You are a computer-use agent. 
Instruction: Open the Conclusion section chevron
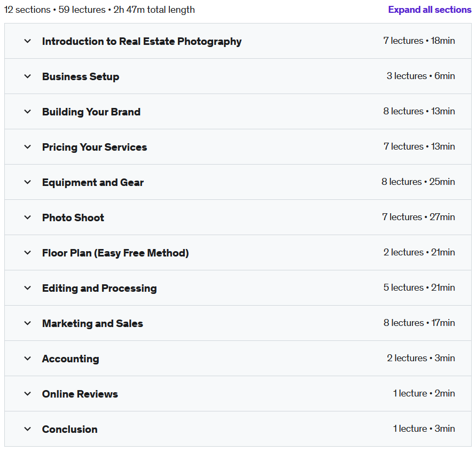28,429
